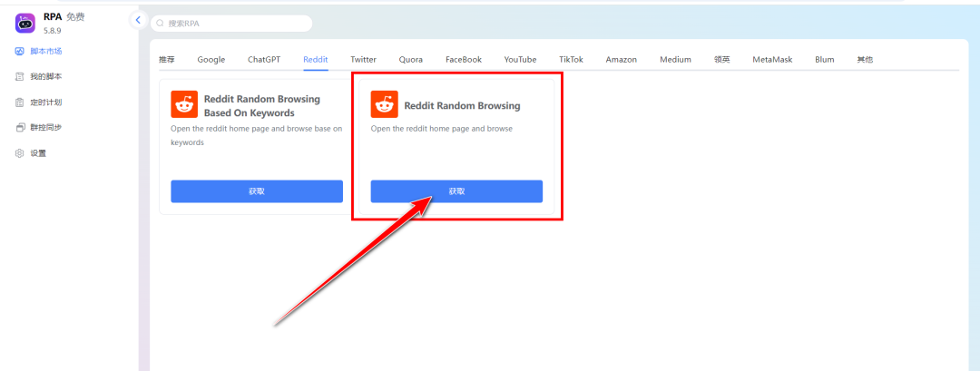The image size is (980, 371).
Task: Switch to the Medium tab
Action: (676, 59)
